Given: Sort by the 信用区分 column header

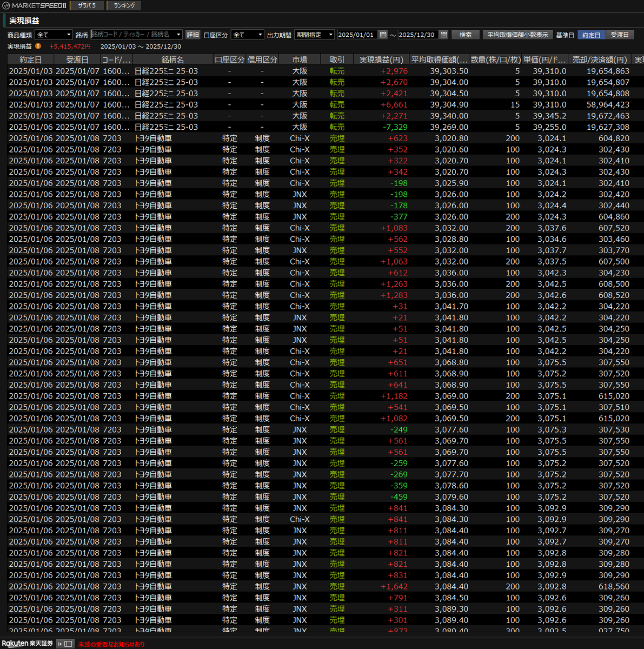Looking at the screenshot, I should pos(262,59).
